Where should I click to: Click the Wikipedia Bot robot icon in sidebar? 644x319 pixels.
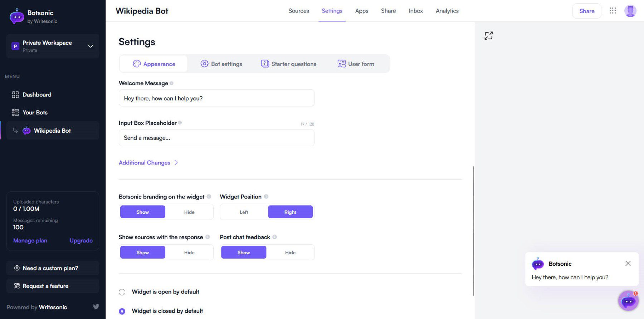(x=26, y=131)
